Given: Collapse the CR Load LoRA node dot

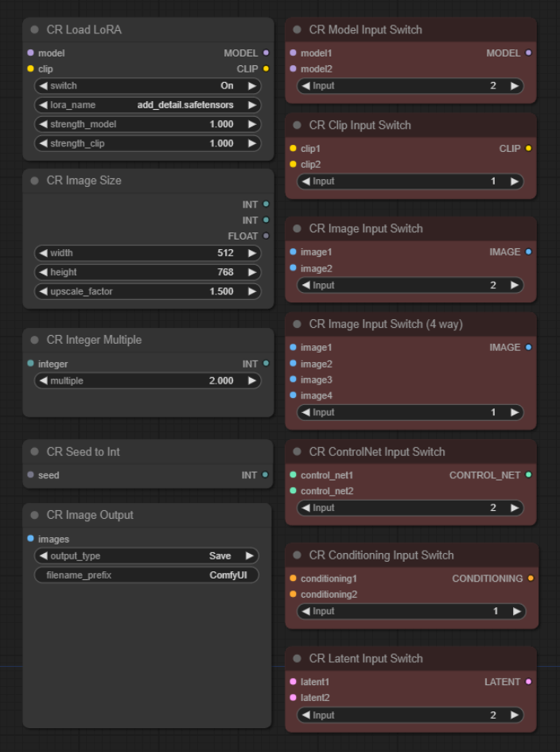Looking at the screenshot, I should click(x=34, y=29).
